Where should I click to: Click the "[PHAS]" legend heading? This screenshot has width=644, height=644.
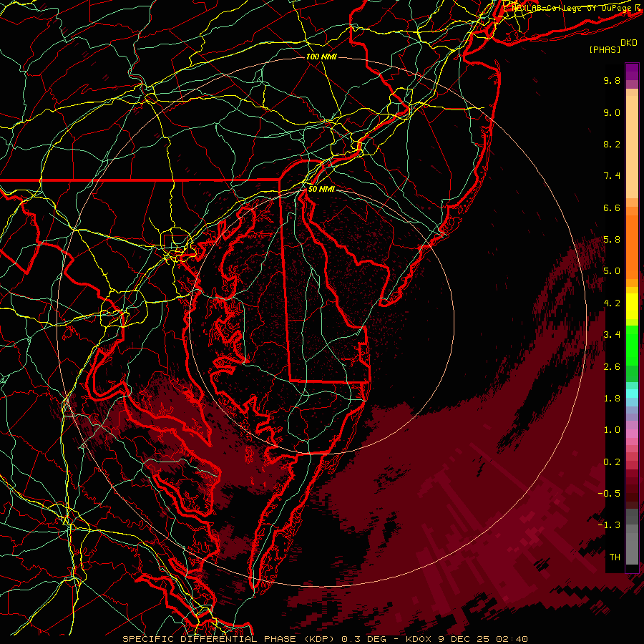point(605,49)
